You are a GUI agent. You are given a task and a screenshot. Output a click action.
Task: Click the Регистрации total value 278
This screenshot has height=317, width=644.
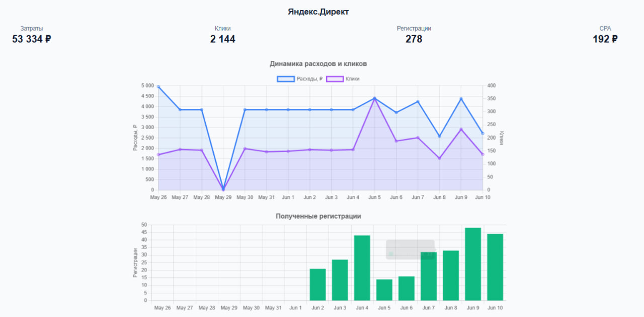[414, 39]
